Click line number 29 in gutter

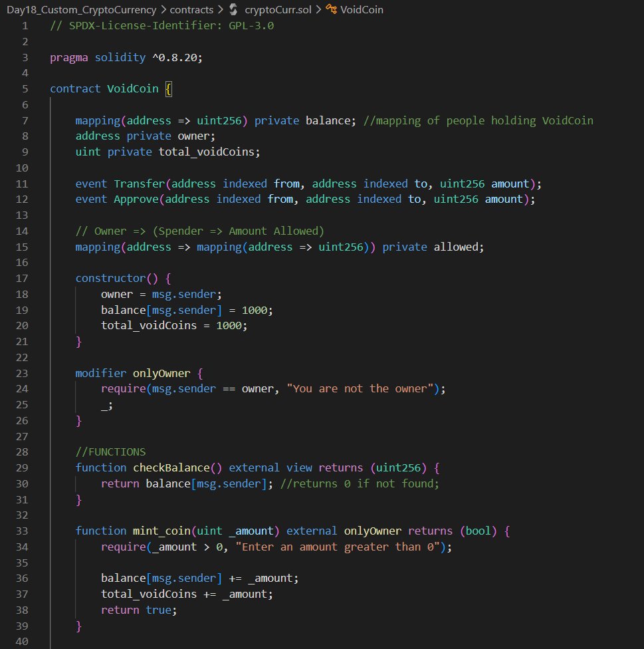[x=22, y=467]
